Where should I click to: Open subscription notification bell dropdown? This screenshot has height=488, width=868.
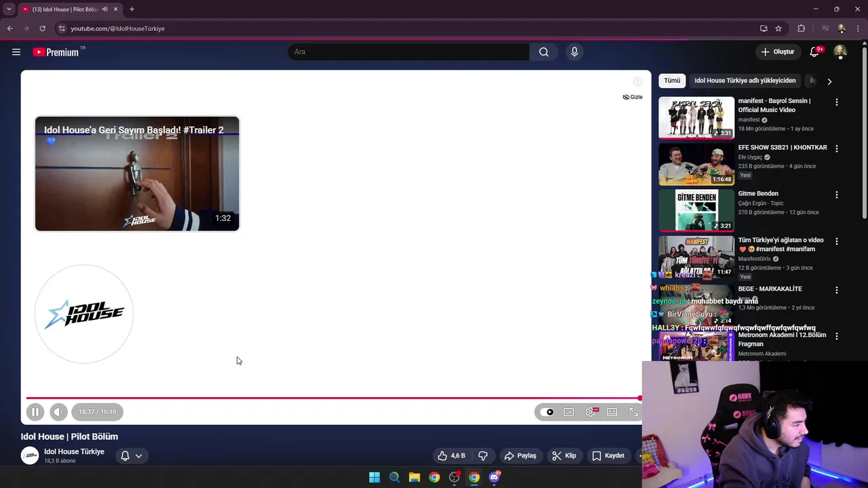(132, 455)
